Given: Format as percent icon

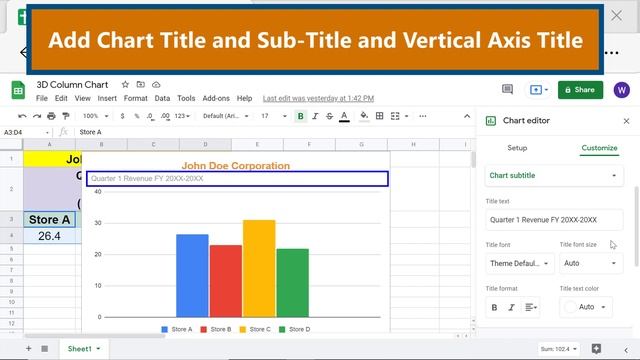Looking at the screenshot, I should pos(137,116).
